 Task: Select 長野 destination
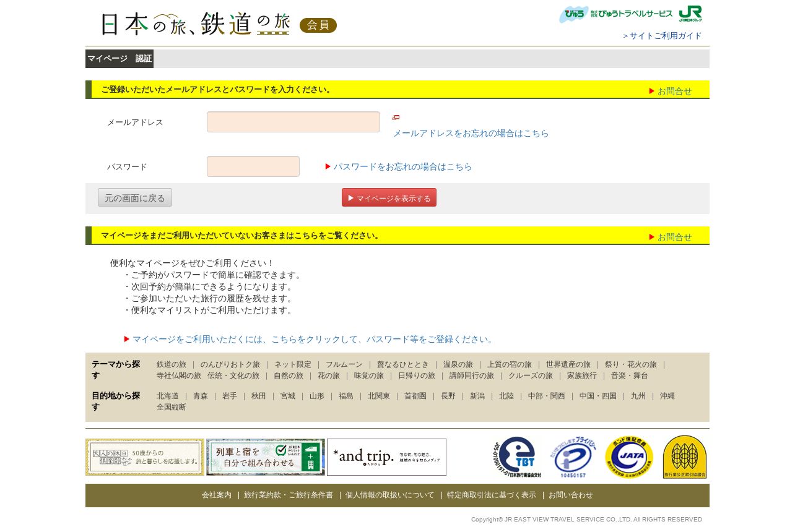point(448,396)
